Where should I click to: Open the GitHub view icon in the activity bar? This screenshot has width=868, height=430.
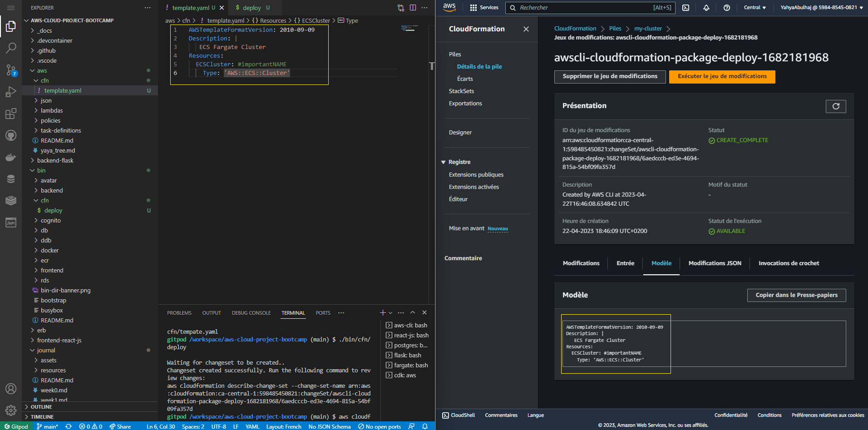tap(11, 135)
